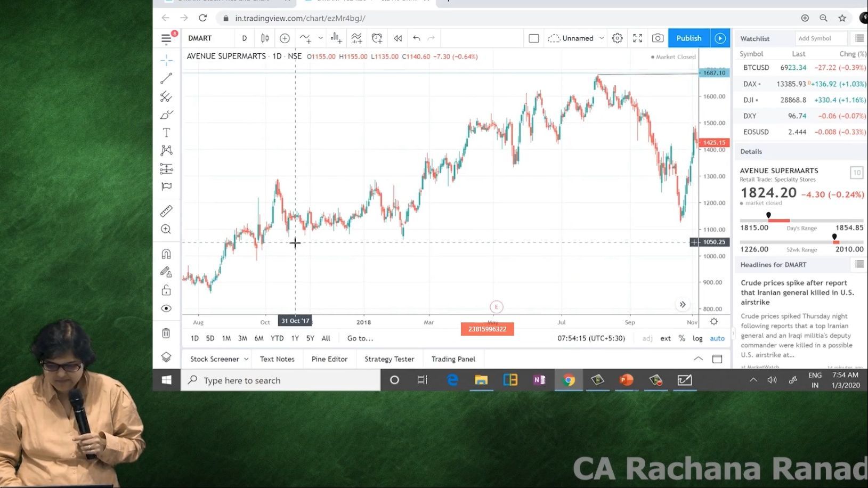868x488 pixels.
Task: Expand the Stock Screener dropdown arrow
Action: point(246,359)
